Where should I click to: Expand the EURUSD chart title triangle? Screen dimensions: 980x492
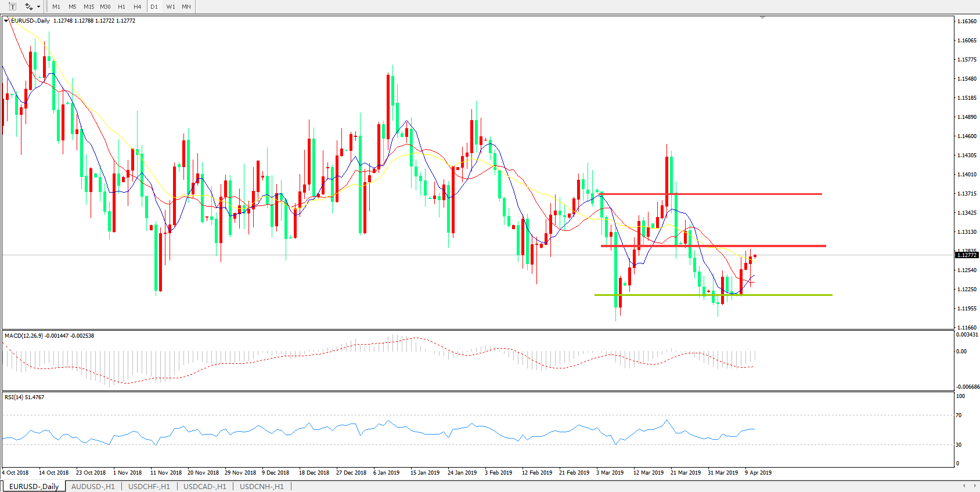click(6, 20)
